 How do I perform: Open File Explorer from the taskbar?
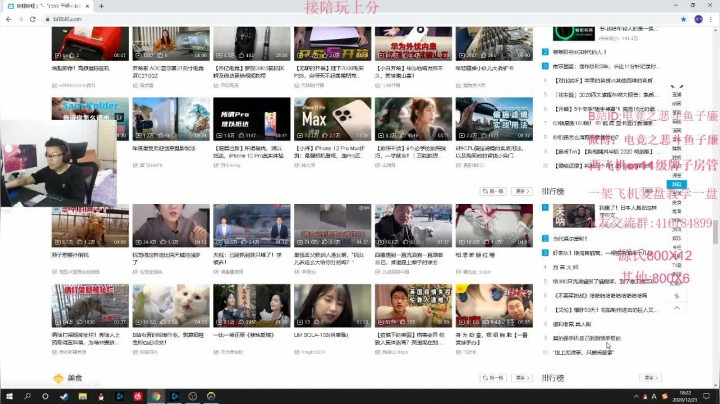(x=83, y=396)
